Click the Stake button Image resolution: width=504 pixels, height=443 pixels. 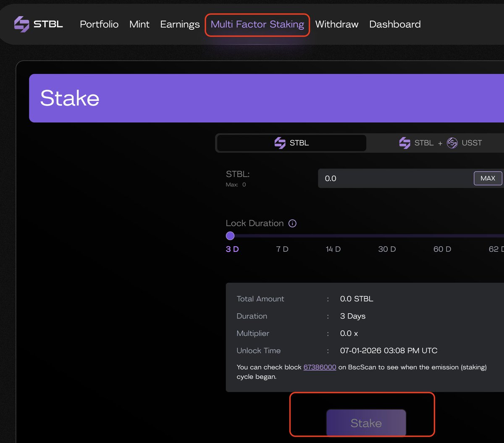pos(366,423)
